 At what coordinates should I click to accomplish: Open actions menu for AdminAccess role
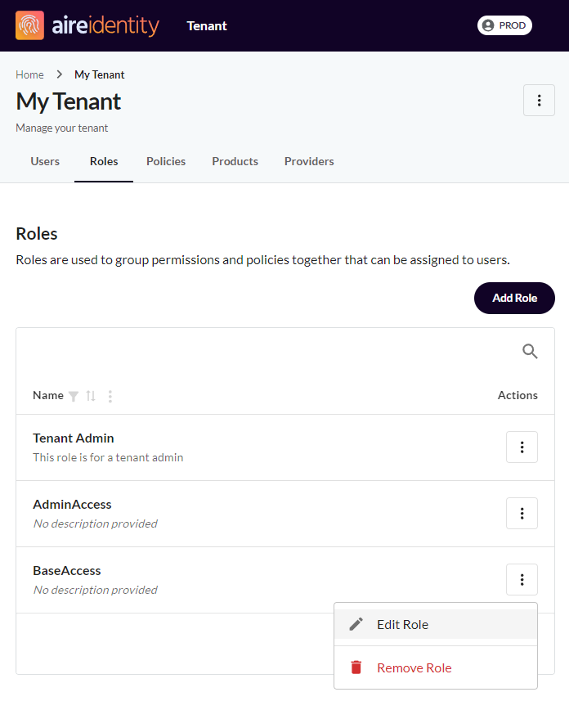coord(522,514)
